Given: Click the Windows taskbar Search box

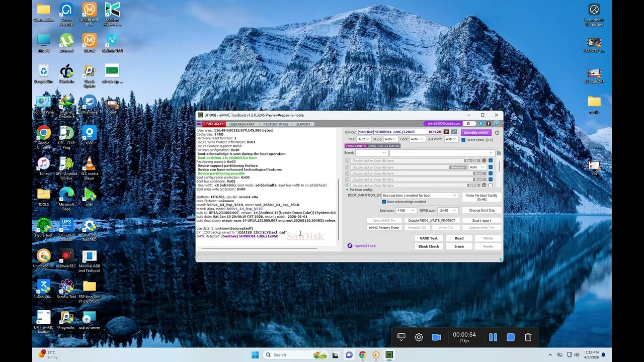Looking at the screenshot, I should (295, 355).
